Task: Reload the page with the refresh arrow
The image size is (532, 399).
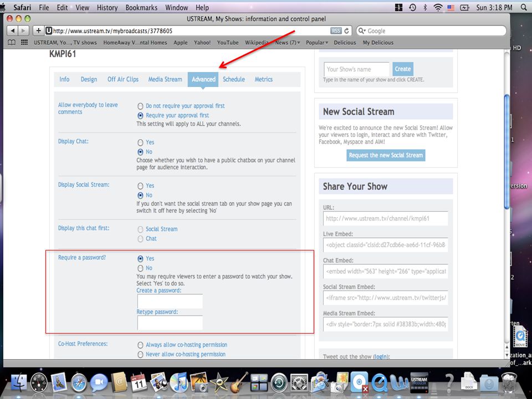Action: click(347, 31)
